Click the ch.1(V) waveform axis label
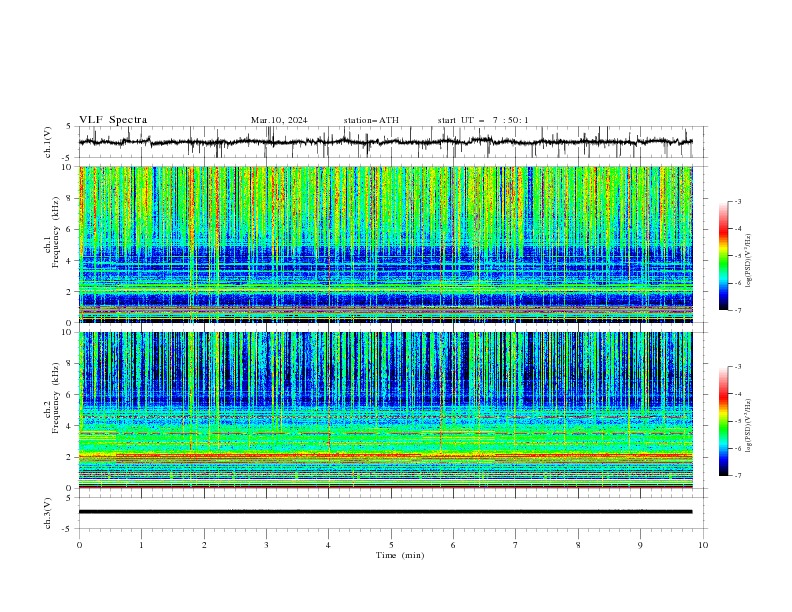 [x=48, y=142]
